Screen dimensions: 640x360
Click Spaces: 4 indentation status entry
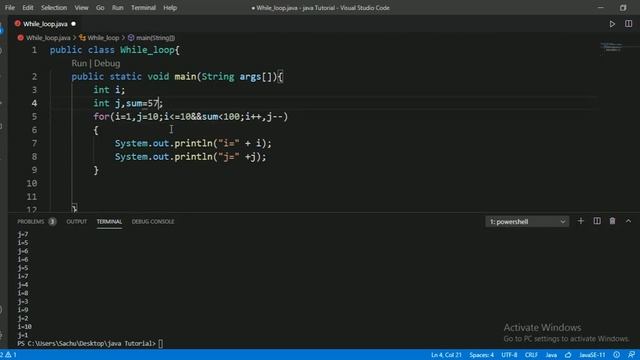coord(481,355)
